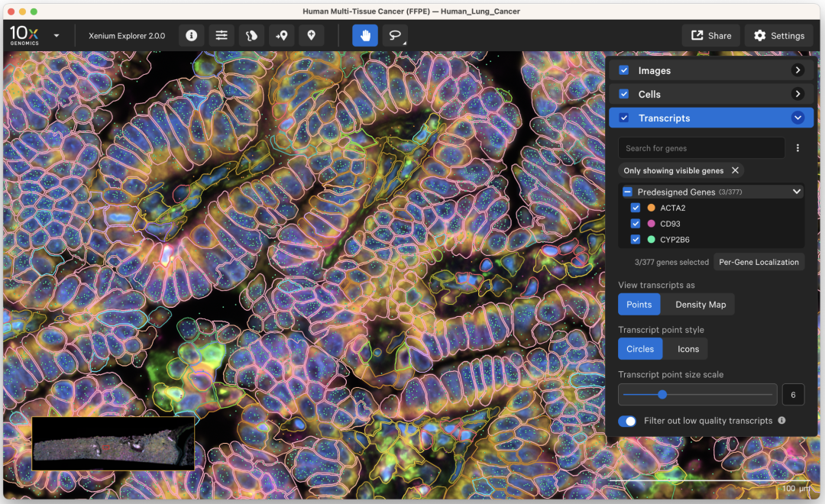Switch to Density Map view
This screenshot has width=825, height=504.
[700, 304]
